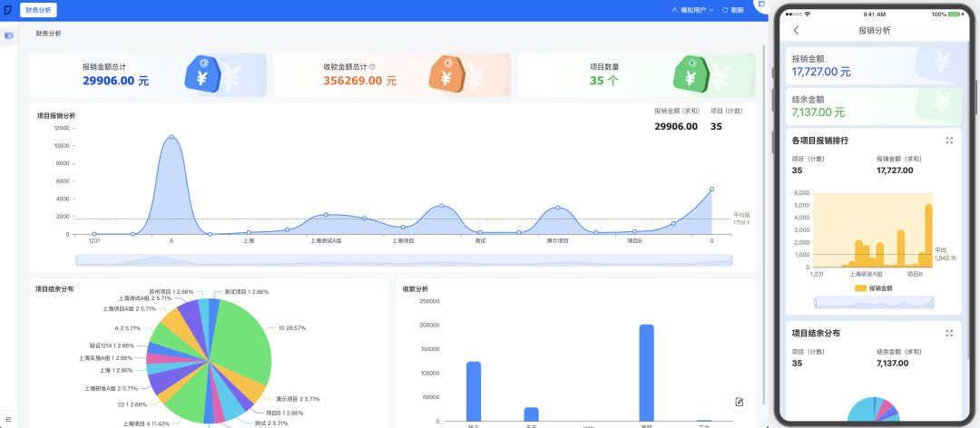The image size is (980, 428).
Task: Toggle the 报销金额 legend in mobile chart
Action: pos(873,288)
